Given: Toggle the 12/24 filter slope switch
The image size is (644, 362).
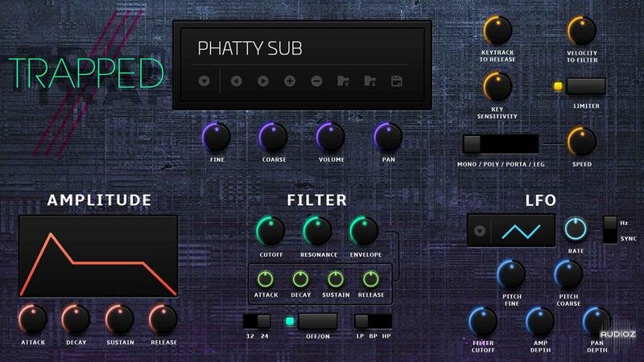Looking at the screenshot, I should tap(257, 321).
